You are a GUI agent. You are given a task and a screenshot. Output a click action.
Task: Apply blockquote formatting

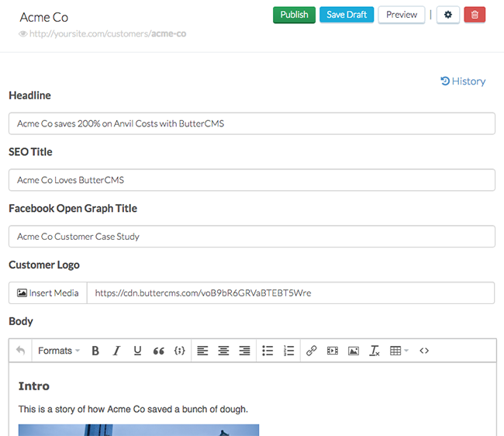(x=158, y=351)
